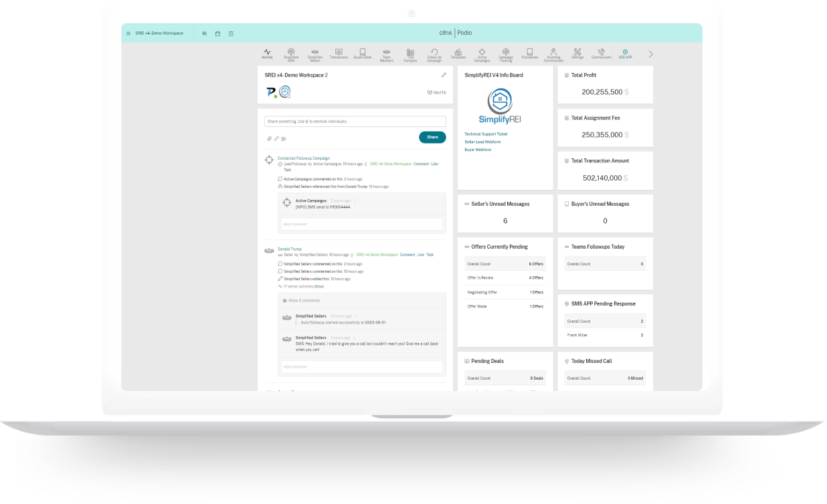
Task: Select the Offer In Review row
Action: tap(505, 278)
